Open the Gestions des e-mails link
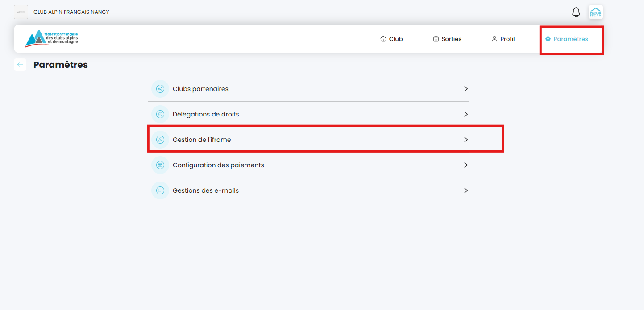The width and height of the screenshot is (644, 310). [x=206, y=190]
